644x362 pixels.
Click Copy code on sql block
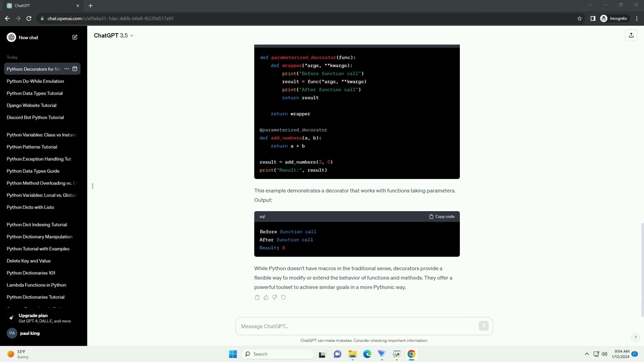pos(442,217)
